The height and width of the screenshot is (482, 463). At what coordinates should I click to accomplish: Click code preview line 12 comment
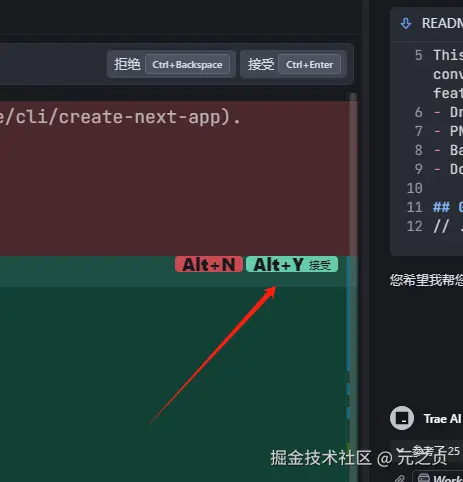(448, 227)
